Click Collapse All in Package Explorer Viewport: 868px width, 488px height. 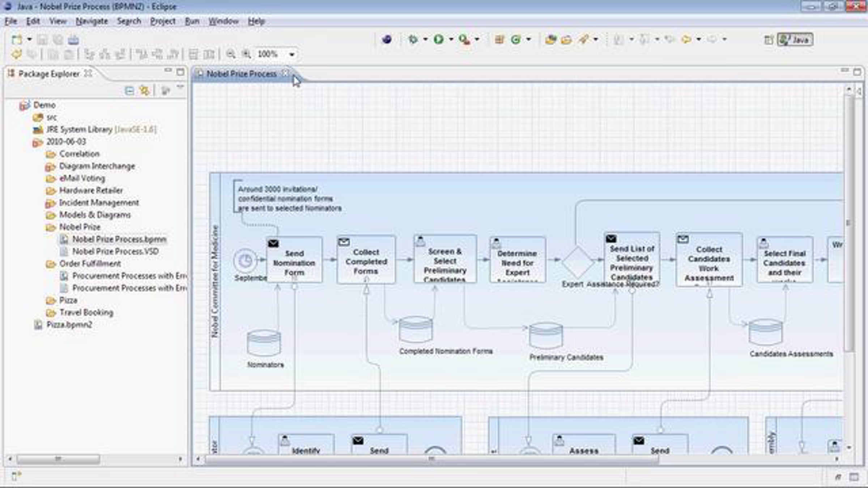coord(129,90)
